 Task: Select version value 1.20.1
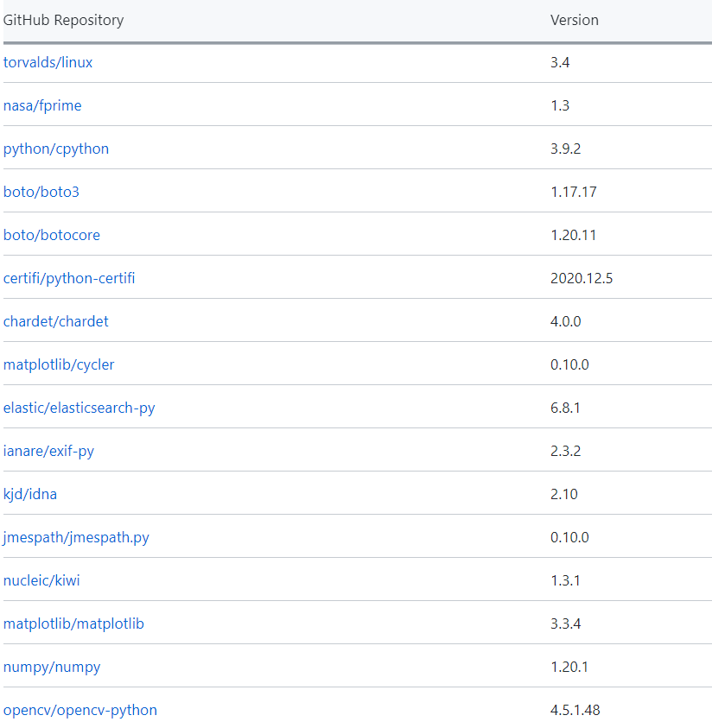[569, 667]
